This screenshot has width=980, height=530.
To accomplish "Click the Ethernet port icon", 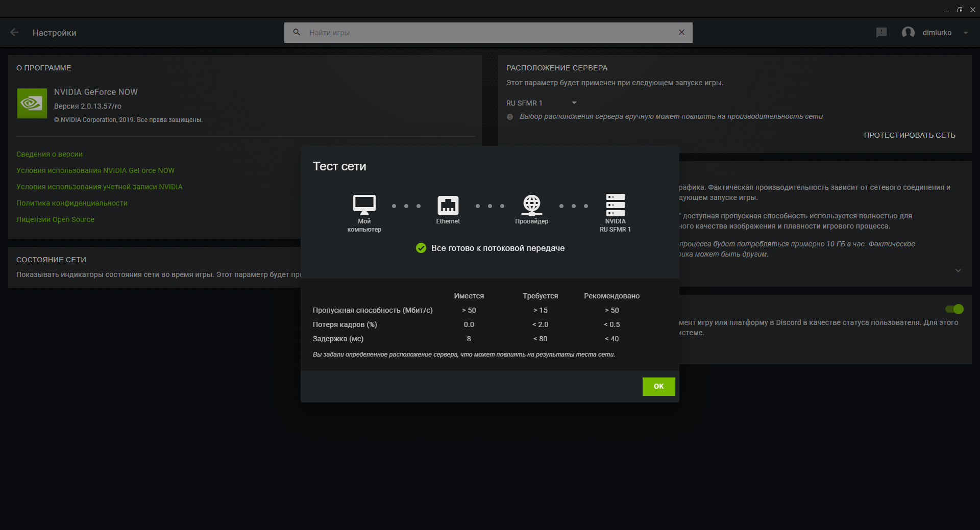I will [448, 206].
